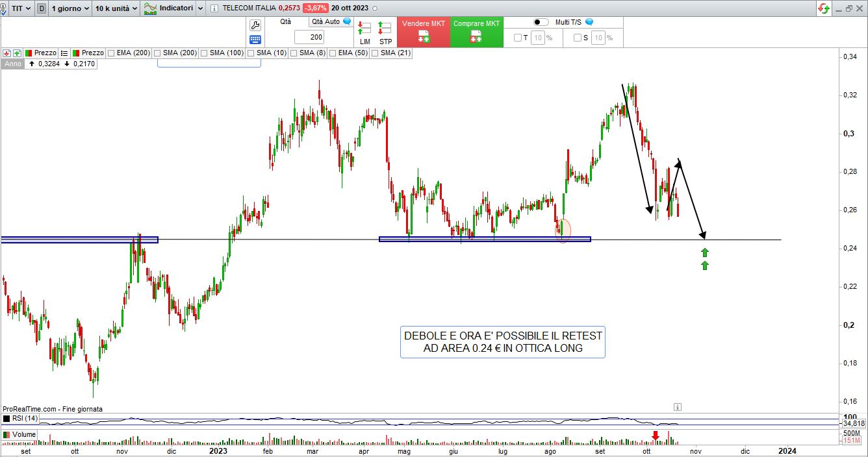This screenshot has height=457, width=868.
Task: Click the Comprare MKT buy button
Action: (477, 32)
